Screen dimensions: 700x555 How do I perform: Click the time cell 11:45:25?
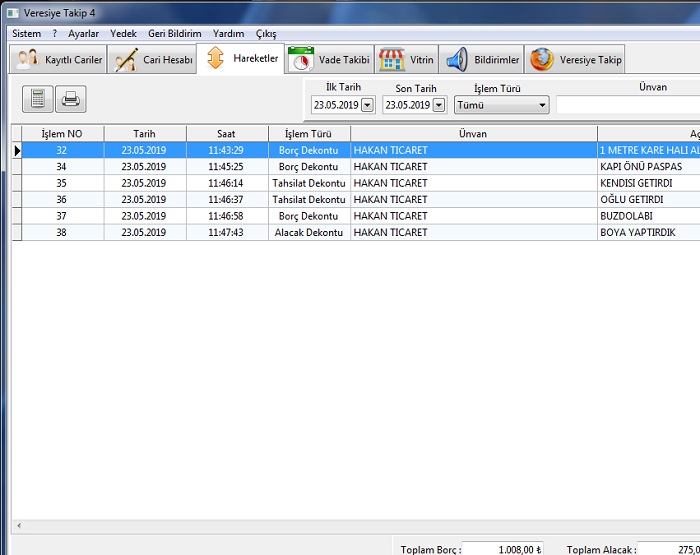[226, 167]
